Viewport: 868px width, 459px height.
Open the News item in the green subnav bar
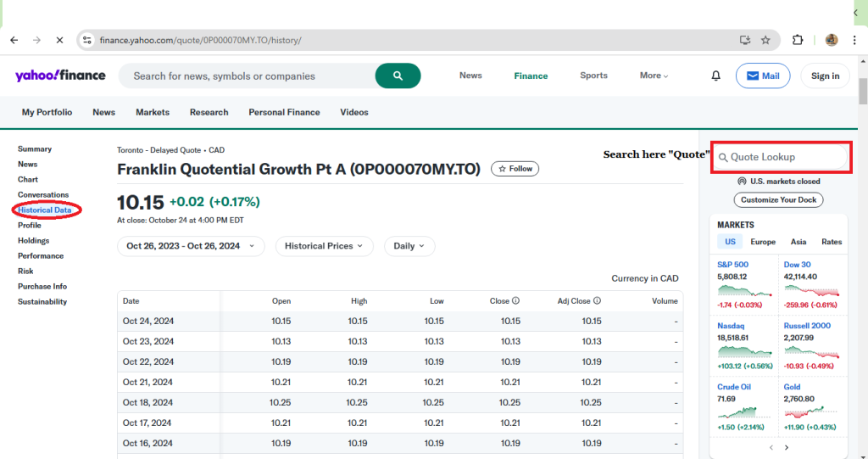click(104, 112)
